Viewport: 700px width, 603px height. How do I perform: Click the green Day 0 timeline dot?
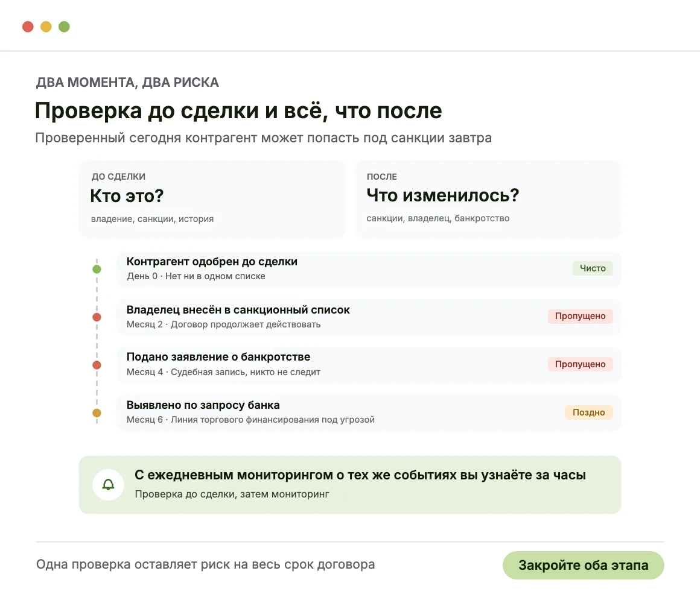click(x=97, y=270)
